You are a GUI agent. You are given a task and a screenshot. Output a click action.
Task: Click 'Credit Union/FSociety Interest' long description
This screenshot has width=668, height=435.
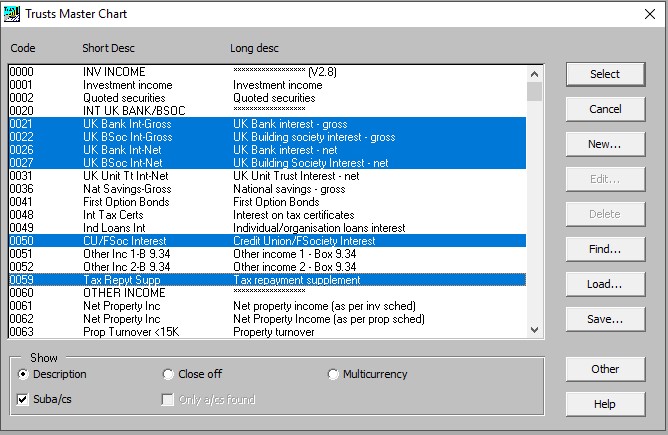(x=304, y=241)
